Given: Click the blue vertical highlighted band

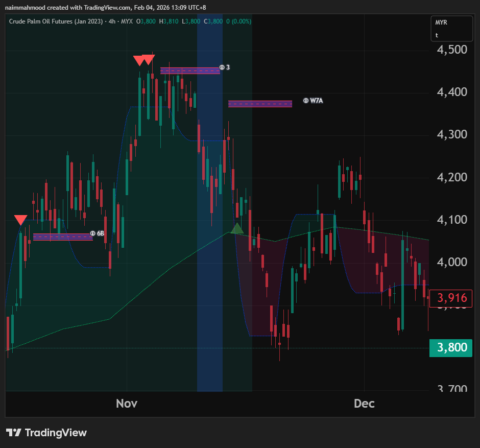Looking at the screenshot, I should click(x=210, y=306).
